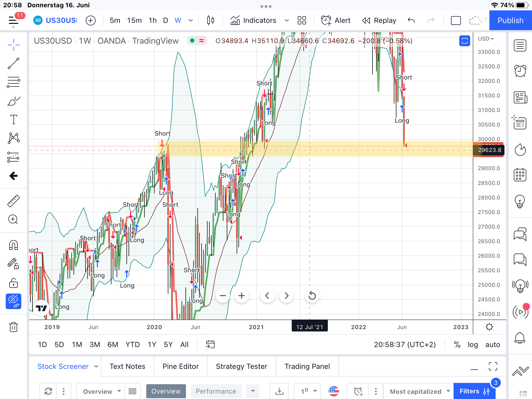The width and height of the screenshot is (532, 399).
Task: Activate the Zoom In tool
Action: click(14, 220)
